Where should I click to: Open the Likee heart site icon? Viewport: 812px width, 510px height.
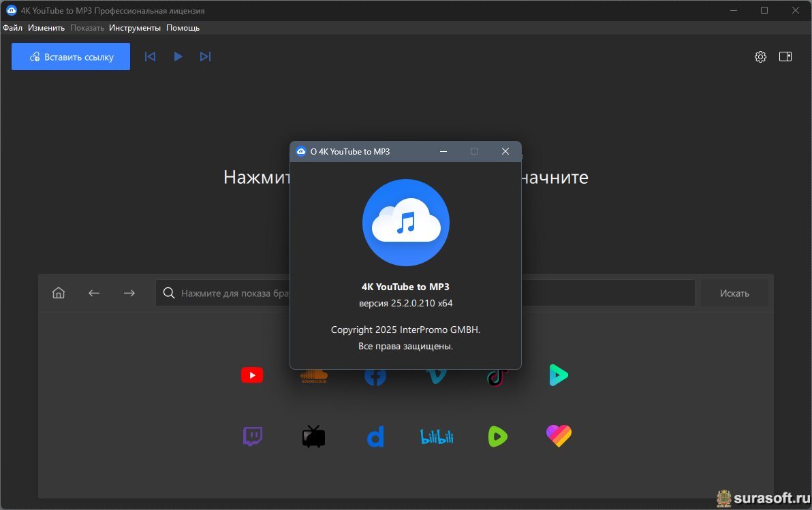point(559,436)
